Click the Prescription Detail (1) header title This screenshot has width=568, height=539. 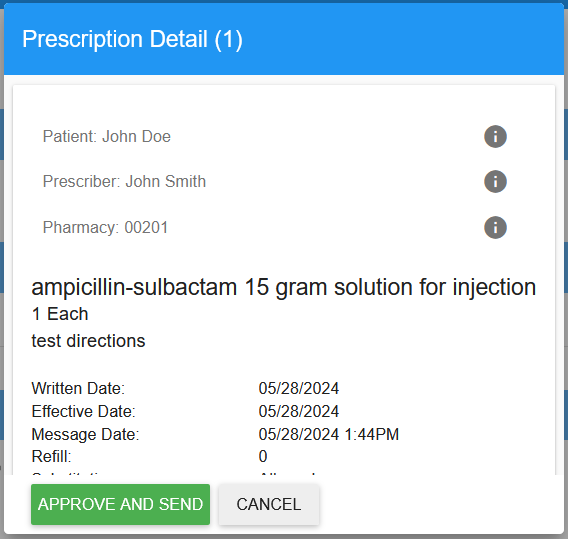pos(132,39)
